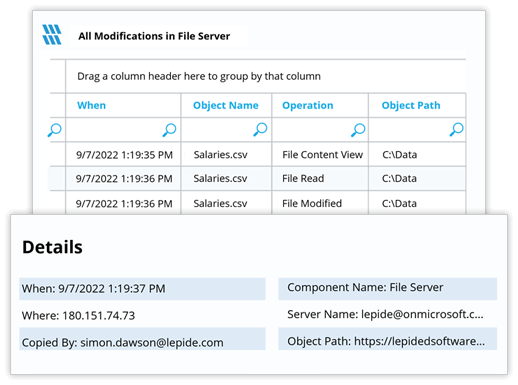Click the Details heading
The height and width of the screenshot is (385, 518).
pyautogui.click(x=52, y=247)
